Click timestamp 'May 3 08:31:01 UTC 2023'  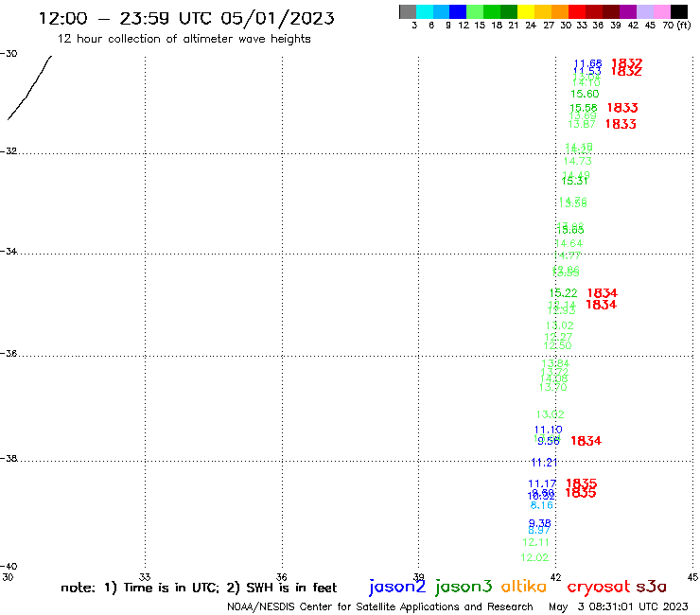pyautogui.click(x=619, y=606)
